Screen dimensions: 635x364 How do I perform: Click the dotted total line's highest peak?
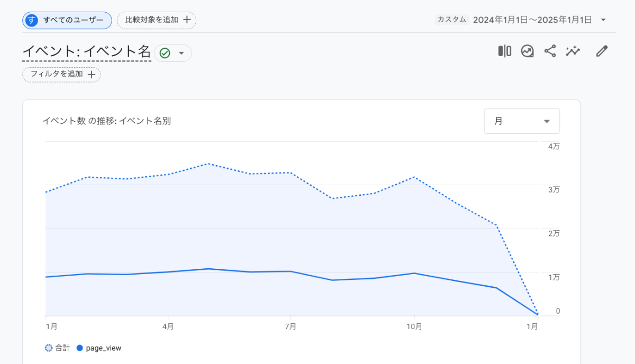tap(209, 164)
